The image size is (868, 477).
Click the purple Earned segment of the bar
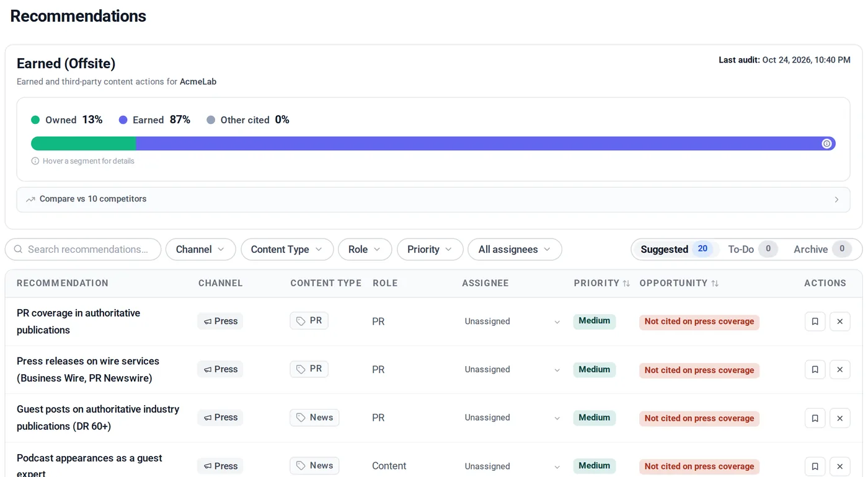485,144
